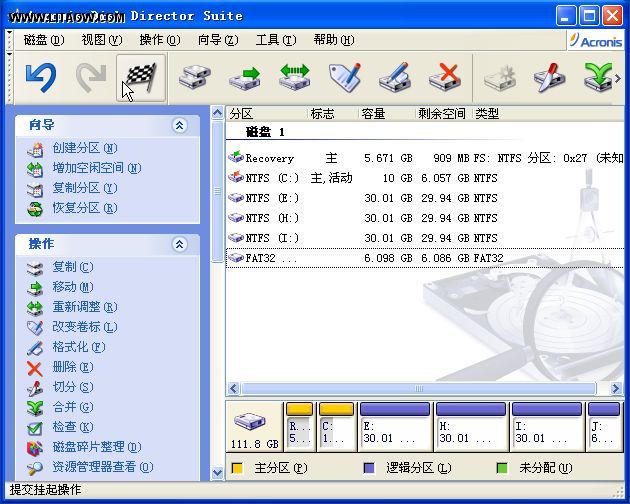Viewport: 630px width, 504px height.
Task: Click the yellow 主分区(P) legend swatch
Action: pos(237,468)
